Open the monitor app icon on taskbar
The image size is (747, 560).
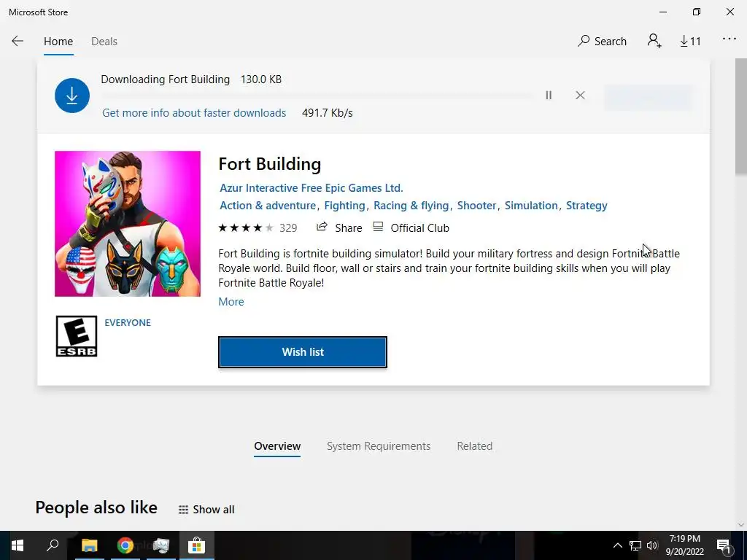[x=161, y=545]
